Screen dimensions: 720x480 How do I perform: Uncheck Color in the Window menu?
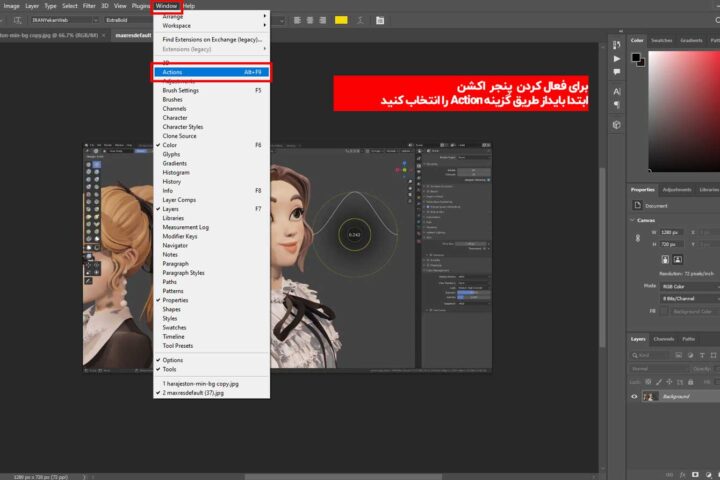point(212,145)
